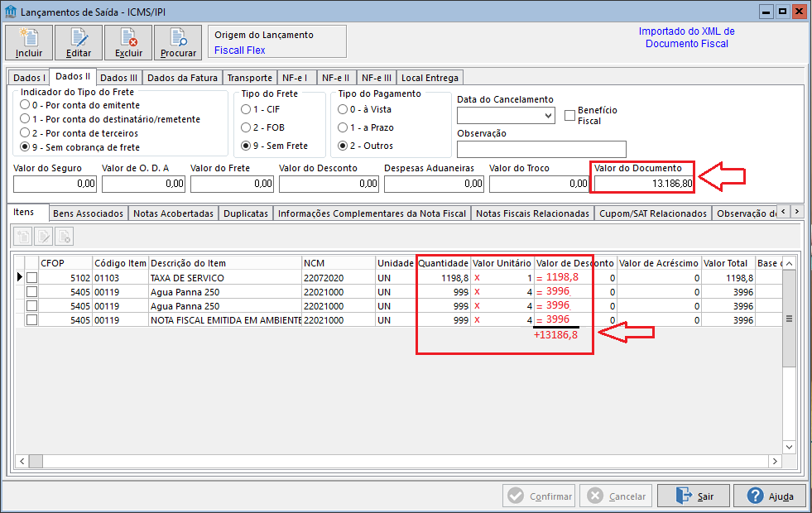Viewport: 812px width, 513px height.
Task: Click the CFOP 5102 cell
Action: click(65, 278)
